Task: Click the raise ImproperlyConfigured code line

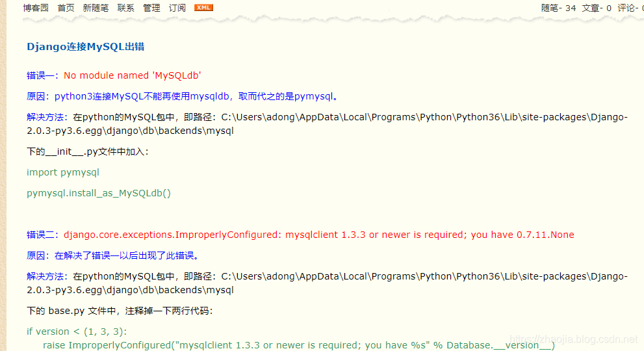Action: tap(298, 345)
